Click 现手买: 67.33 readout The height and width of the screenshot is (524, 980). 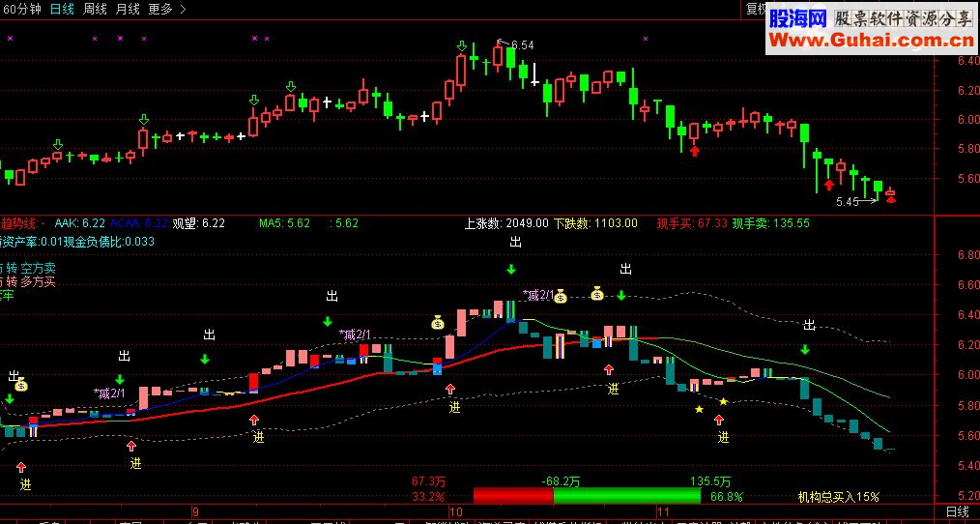tap(692, 223)
